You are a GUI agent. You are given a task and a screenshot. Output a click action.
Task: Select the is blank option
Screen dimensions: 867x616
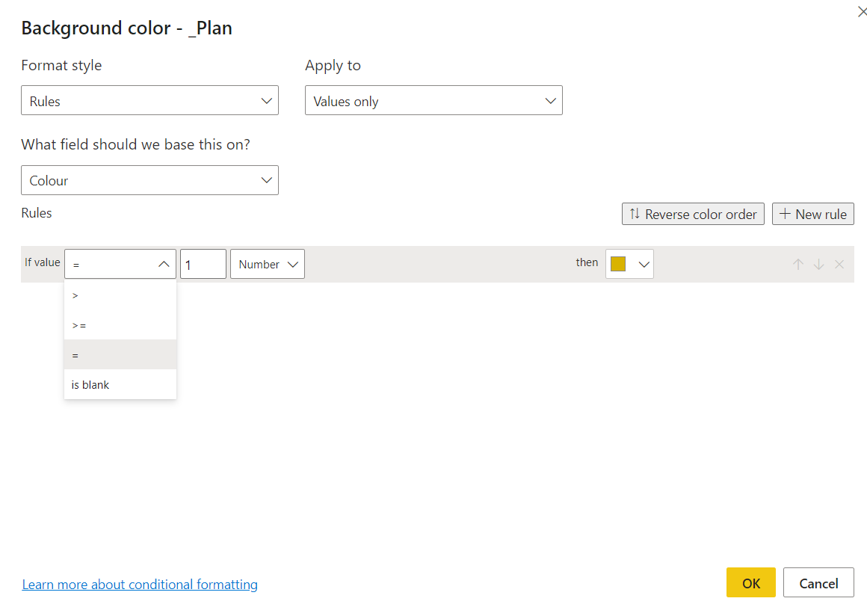click(x=120, y=384)
